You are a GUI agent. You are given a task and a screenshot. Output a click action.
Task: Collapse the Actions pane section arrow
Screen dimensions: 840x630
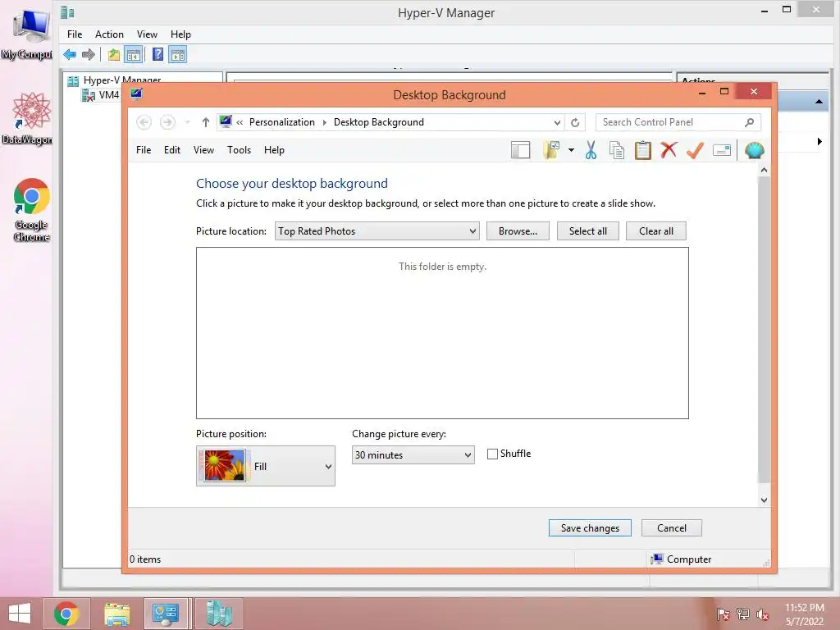pos(819,101)
